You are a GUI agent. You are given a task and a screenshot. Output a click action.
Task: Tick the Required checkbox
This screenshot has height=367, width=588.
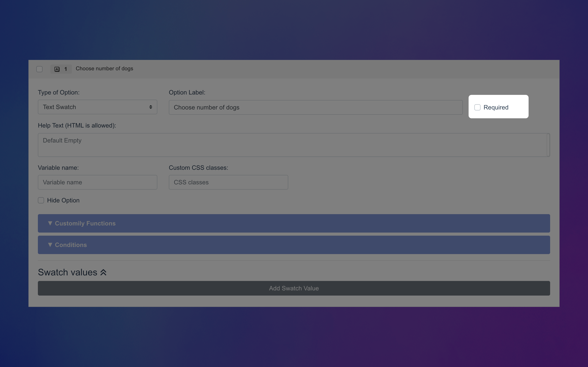(477, 107)
